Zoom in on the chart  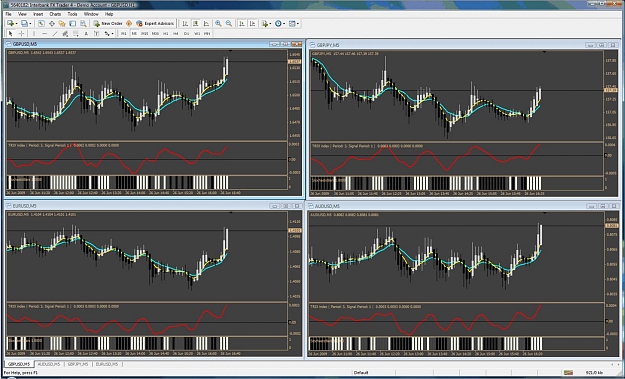(x=218, y=24)
